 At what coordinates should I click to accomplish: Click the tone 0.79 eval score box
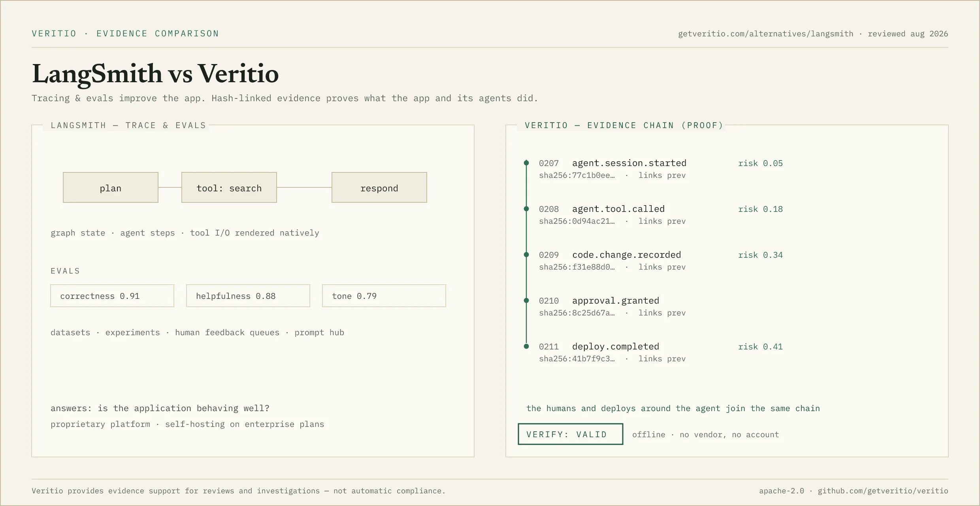click(x=384, y=296)
